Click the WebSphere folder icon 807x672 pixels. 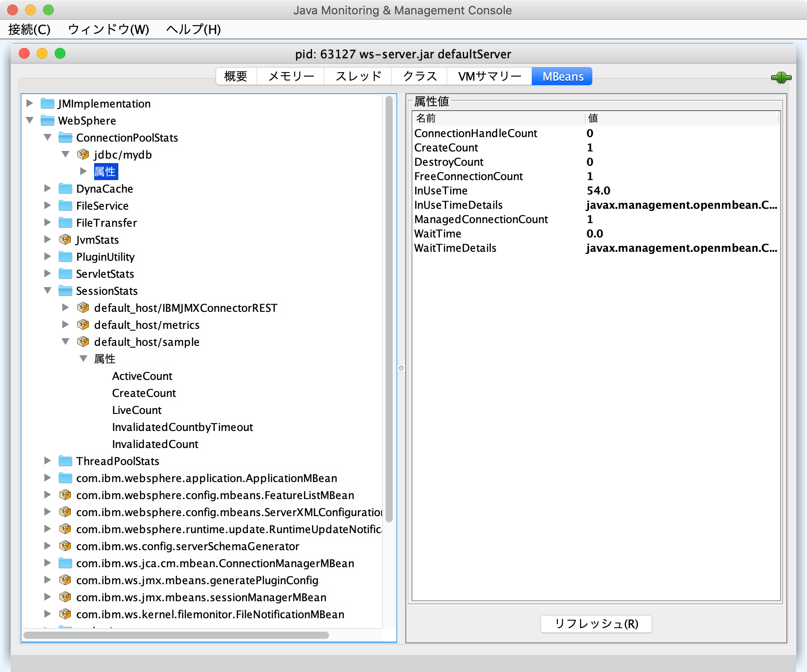pyautogui.click(x=47, y=120)
